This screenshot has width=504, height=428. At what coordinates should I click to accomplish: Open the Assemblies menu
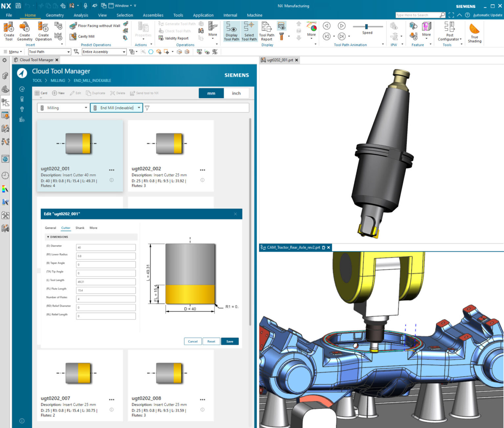tap(153, 15)
